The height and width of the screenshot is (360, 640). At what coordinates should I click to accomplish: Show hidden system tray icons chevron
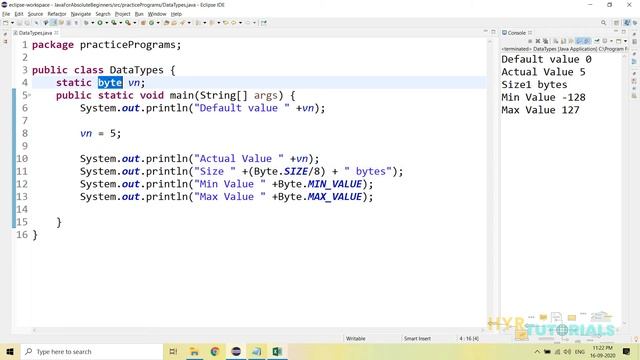pos(537,351)
